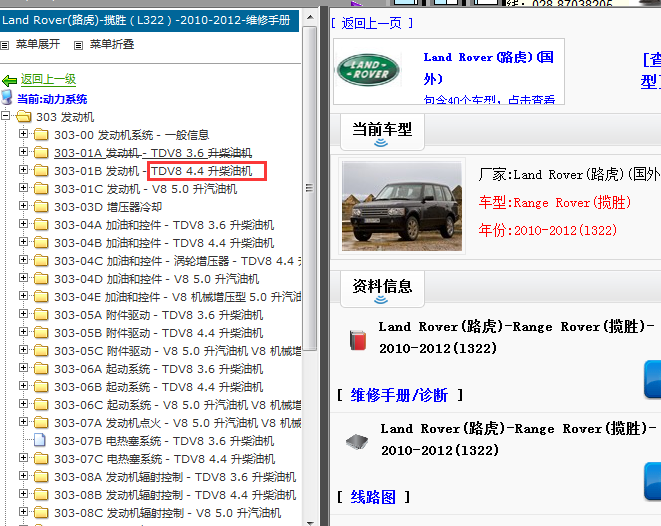Expand 303-07A 发动机点火 node
Screen dimensions: 661x526
point(24,421)
